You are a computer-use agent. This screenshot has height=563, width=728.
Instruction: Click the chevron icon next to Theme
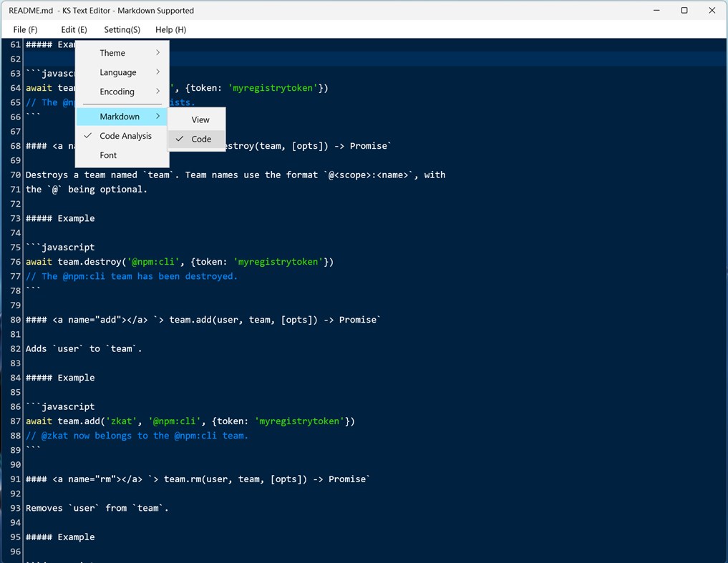click(157, 52)
